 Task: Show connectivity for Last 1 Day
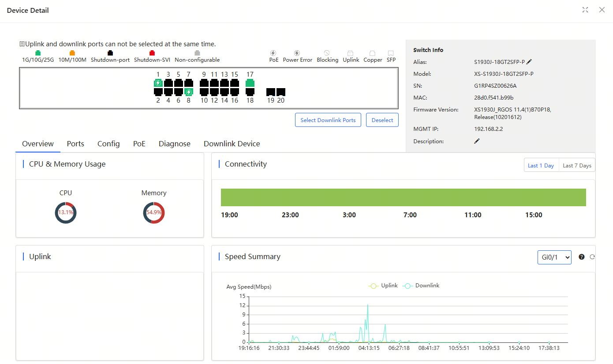541,165
